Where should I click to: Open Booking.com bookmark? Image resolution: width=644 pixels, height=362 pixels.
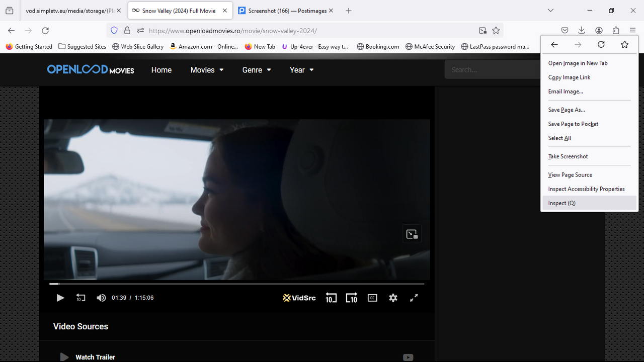378,47
